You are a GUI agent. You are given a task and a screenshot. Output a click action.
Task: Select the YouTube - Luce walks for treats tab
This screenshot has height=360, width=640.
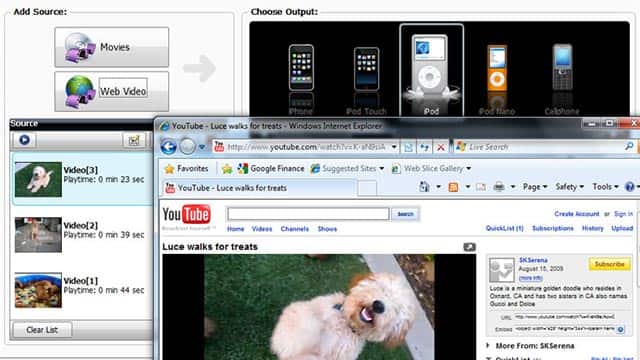259,188
